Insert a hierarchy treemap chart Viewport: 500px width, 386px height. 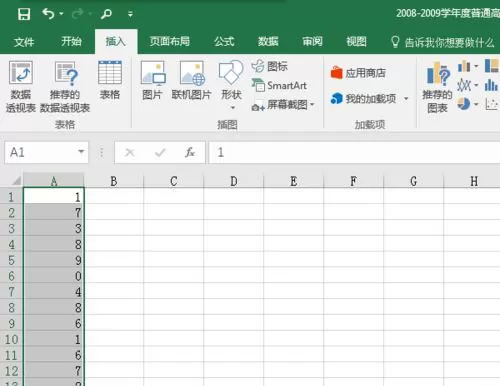(x=492, y=66)
